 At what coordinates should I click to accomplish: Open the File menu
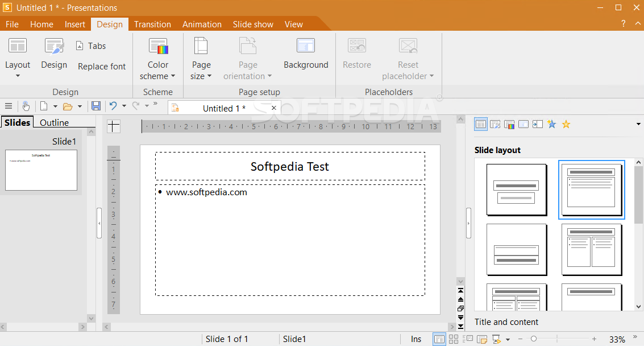[x=12, y=24]
